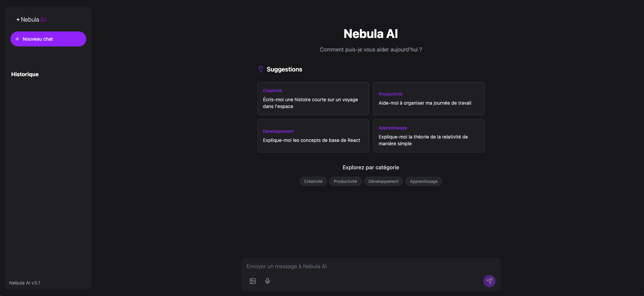Viewport: 644px width, 296px height.
Task: Choose the workday organization suggestion card
Action: [429, 99]
